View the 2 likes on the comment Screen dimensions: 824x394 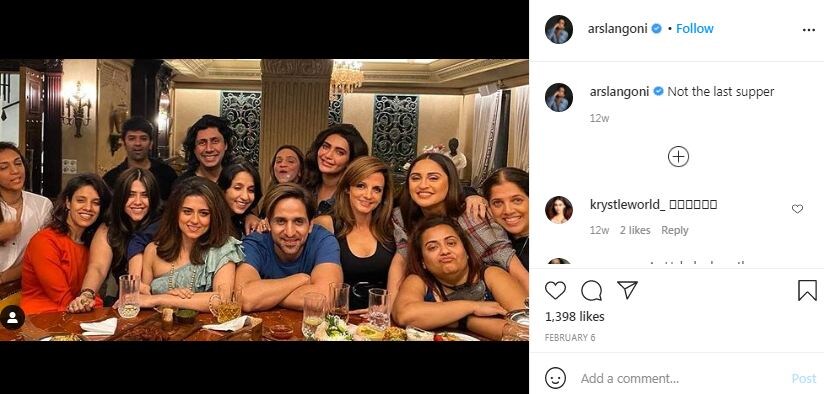[x=635, y=230]
